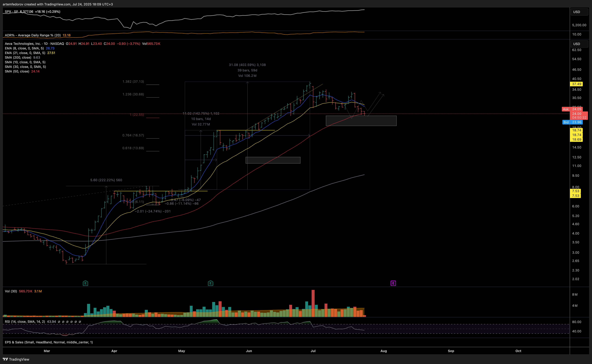Image resolution: width=592 pixels, height=364 pixels.
Task: Open the USD currency selector of main chart
Action: click(x=579, y=44)
